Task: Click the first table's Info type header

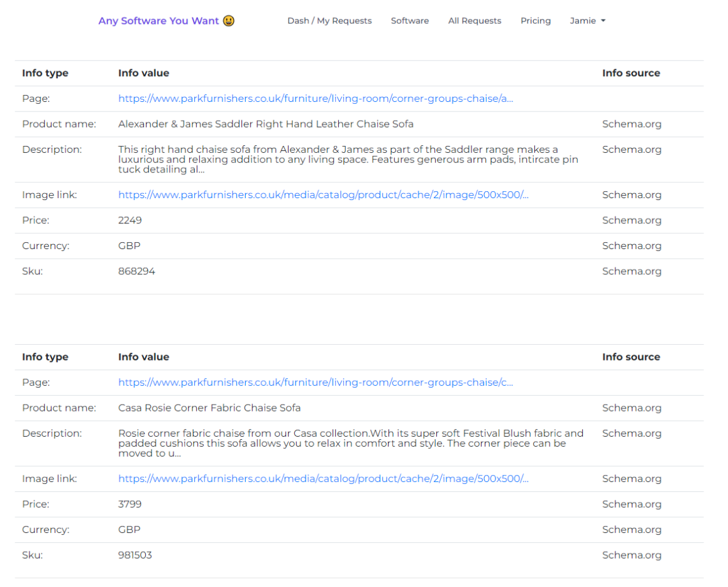Action: (x=45, y=74)
